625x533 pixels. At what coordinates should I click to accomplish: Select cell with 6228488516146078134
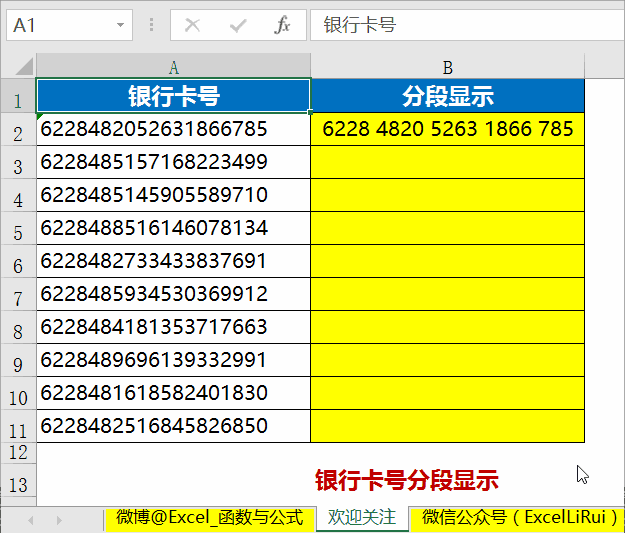(x=173, y=228)
